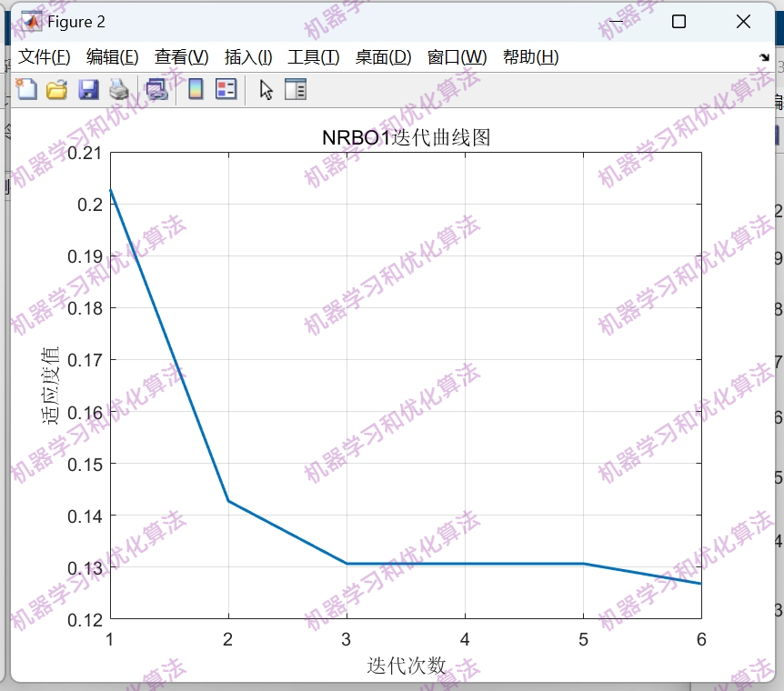Open the 插入(I) menu

[248, 57]
